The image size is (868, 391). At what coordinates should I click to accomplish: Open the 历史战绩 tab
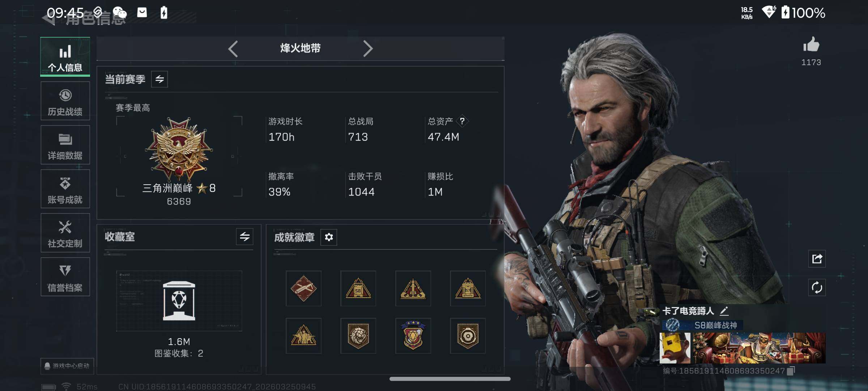coord(65,101)
